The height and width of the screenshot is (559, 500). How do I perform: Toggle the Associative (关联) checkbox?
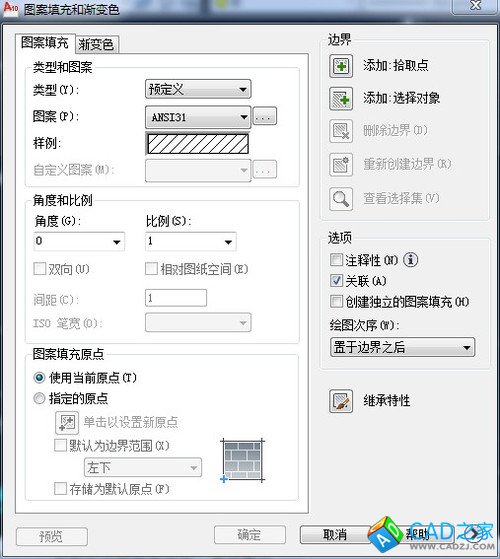[336, 281]
